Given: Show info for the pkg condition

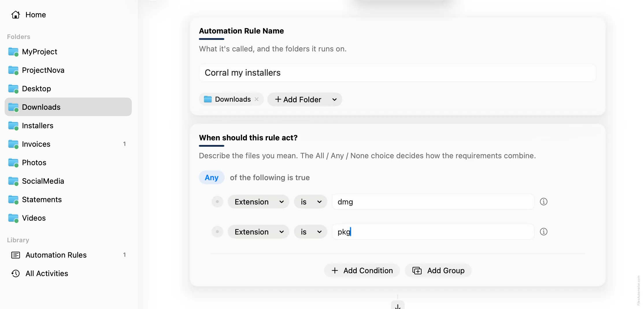Looking at the screenshot, I should click(x=543, y=232).
